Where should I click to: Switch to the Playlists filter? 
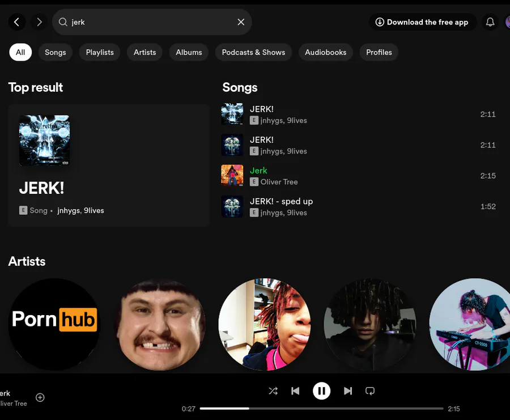coord(100,52)
